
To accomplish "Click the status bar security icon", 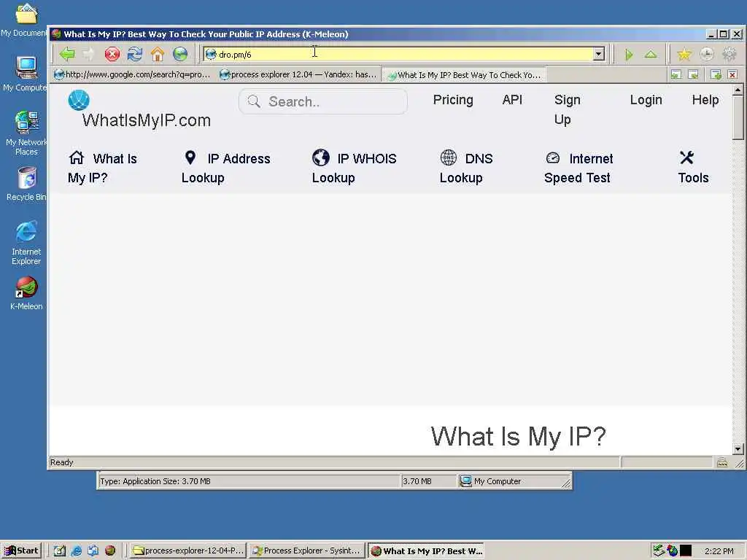I will [722, 462].
